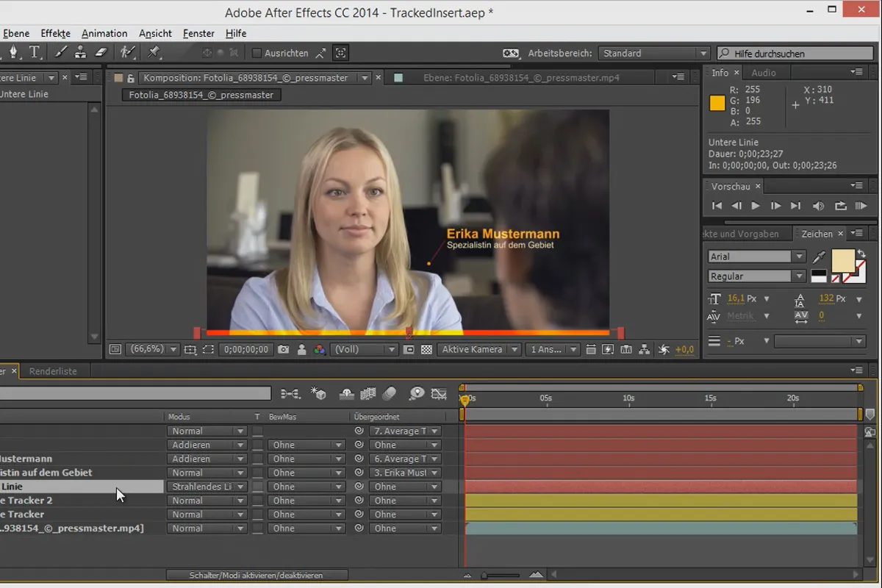Click the character fill color swatch
Viewport: 882px width, 588px height.
click(x=842, y=261)
